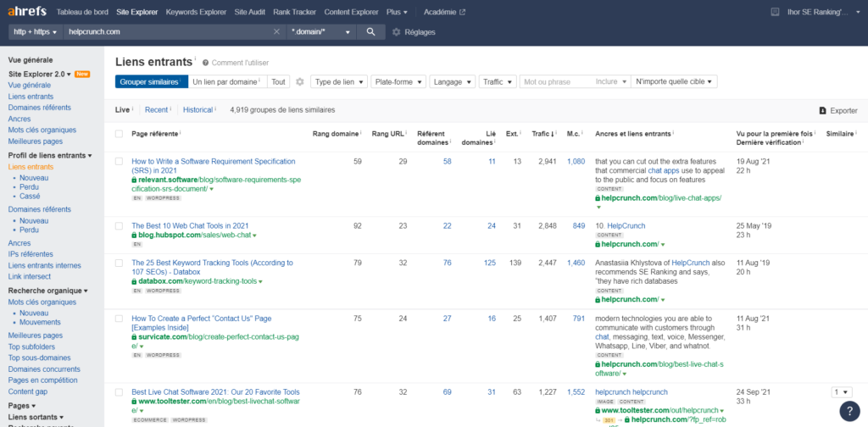Clear the helpcrunch.com search field

(x=276, y=32)
